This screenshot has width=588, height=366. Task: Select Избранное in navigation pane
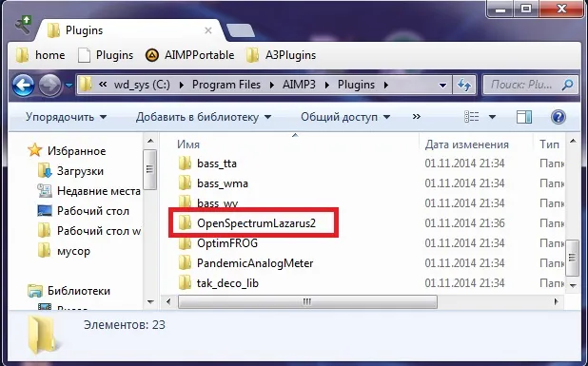(x=76, y=151)
